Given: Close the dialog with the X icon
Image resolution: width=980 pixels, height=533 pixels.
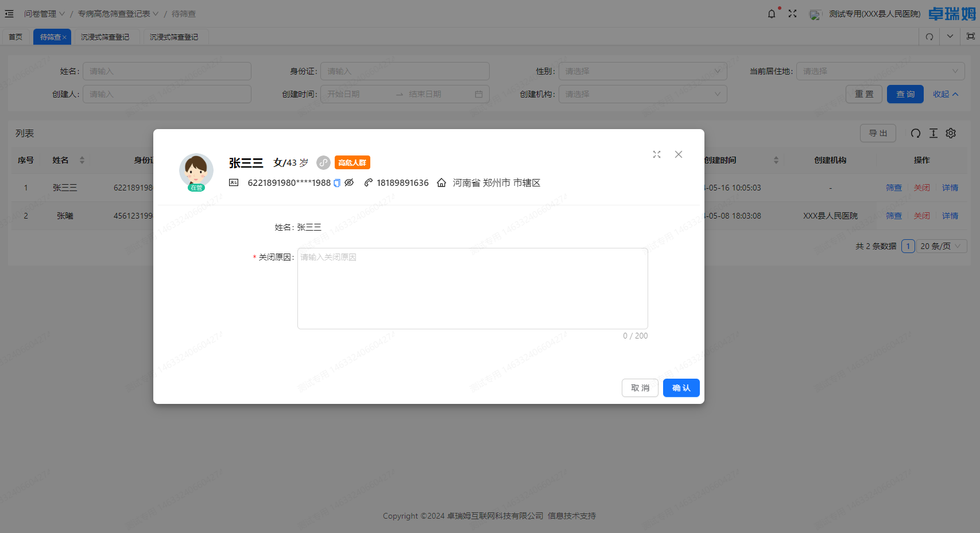Looking at the screenshot, I should pyautogui.click(x=679, y=154).
